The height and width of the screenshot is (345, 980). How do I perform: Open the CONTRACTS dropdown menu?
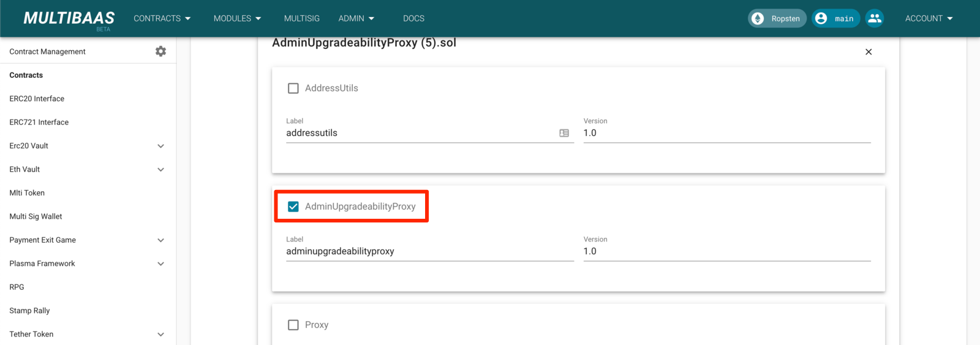tap(162, 18)
